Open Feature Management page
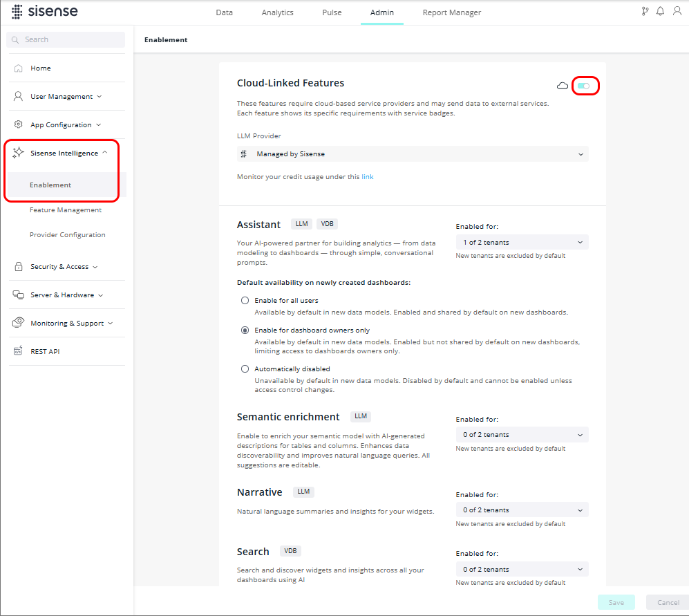The image size is (689, 616). pos(66,209)
